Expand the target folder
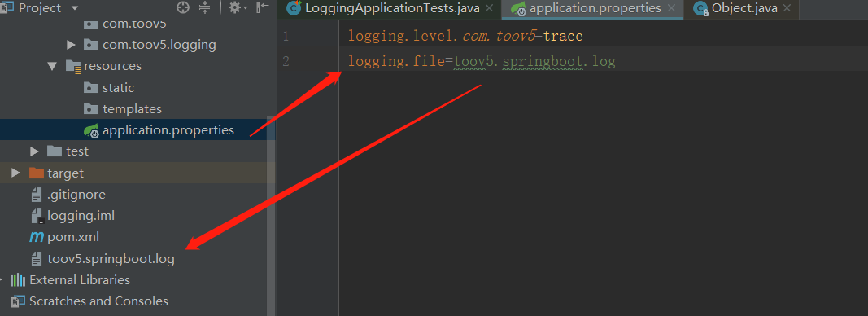Image resolution: width=868 pixels, height=316 pixels. point(16,173)
